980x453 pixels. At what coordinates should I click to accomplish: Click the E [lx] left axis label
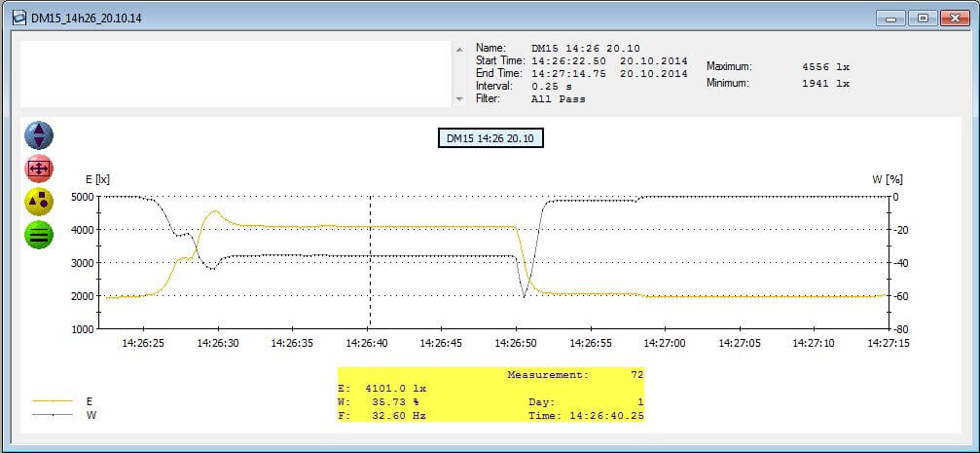tap(96, 179)
